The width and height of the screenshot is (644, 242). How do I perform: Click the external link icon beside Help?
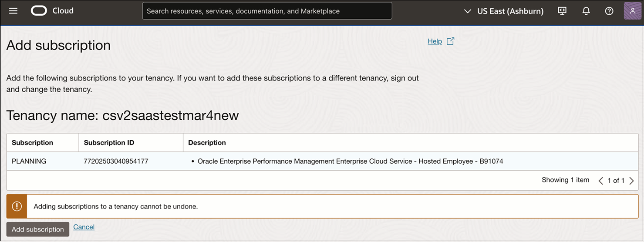coord(451,41)
